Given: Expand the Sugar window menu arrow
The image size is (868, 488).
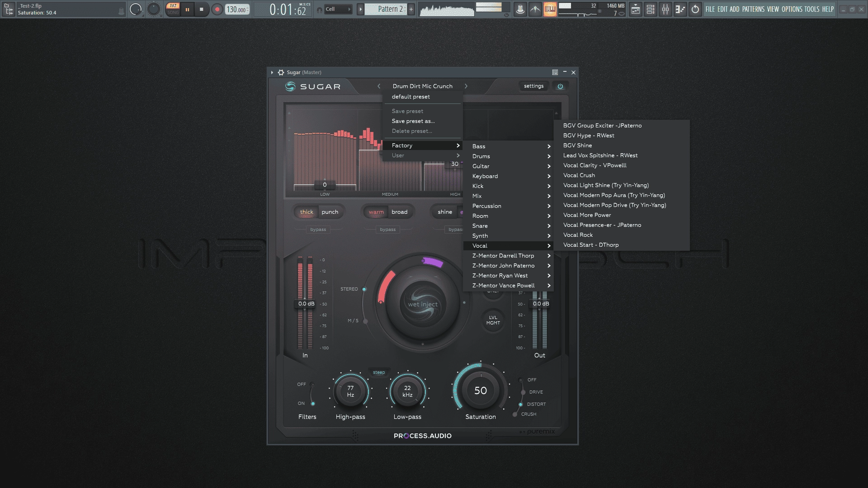Looking at the screenshot, I should [x=272, y=72].
